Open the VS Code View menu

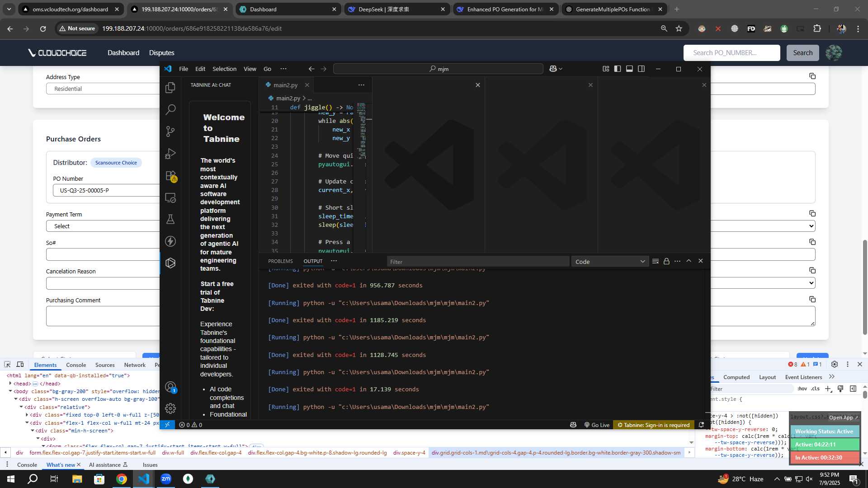[x=250, y=69]
